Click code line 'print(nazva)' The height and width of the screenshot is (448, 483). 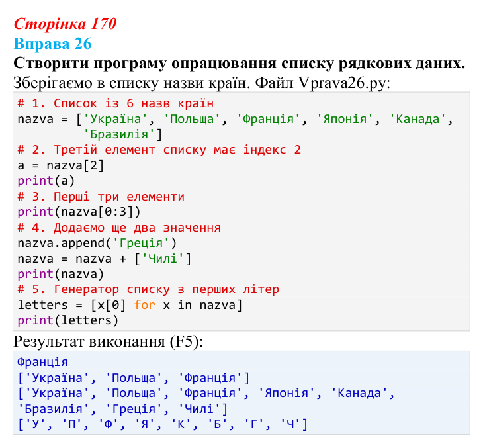(61, 274)
